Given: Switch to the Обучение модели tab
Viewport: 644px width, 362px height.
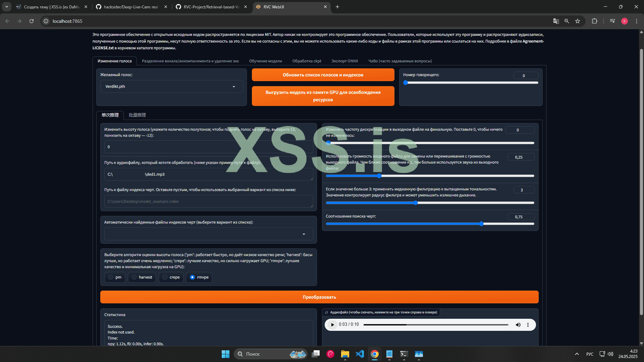Looking at the screenshot, I should (265, 61).
